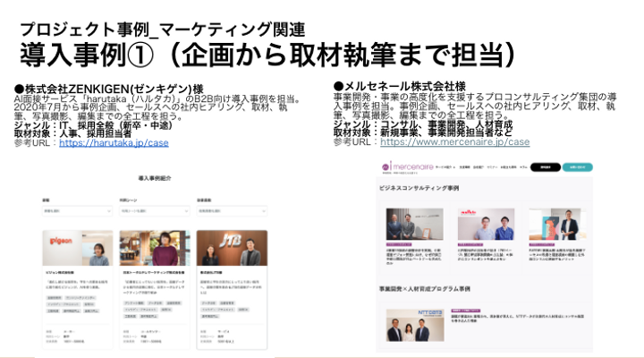This screenshot has height=358, width=644.
Task: Click the "ビジネスコンサルティング事例" section heading
Action: [x=419, y=188]
